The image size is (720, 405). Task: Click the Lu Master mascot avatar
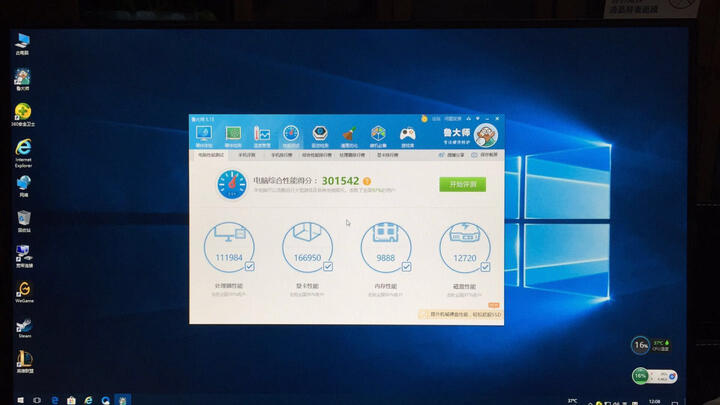(485, 135)
